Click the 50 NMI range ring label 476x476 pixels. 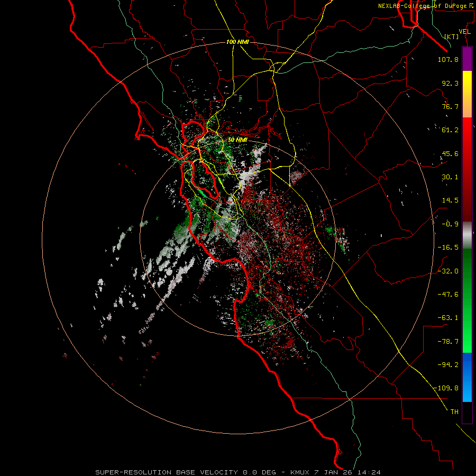(237, 140)
